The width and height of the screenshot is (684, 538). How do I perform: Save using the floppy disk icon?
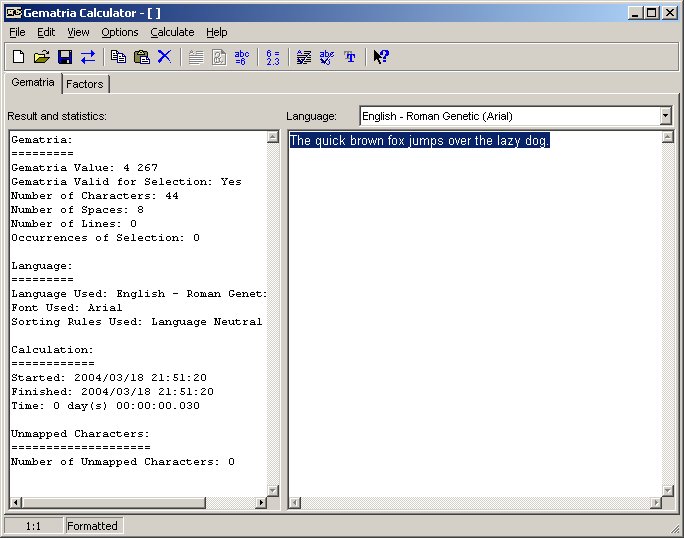64,57
